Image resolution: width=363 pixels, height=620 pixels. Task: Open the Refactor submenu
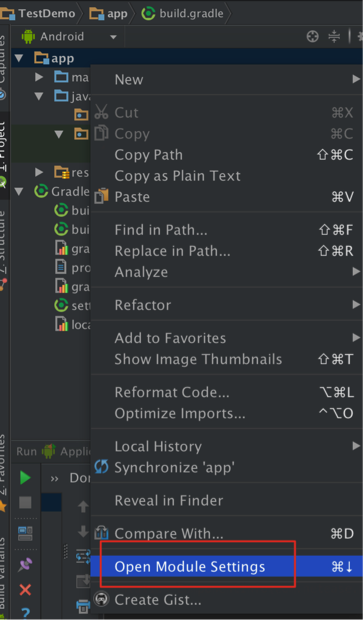(x=227, y=305)
